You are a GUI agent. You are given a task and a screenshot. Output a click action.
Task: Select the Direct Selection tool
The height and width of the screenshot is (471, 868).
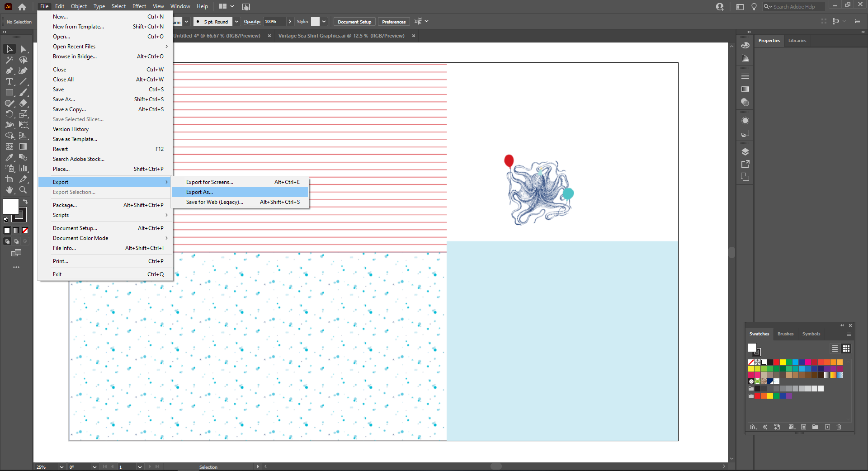(24, 49)
